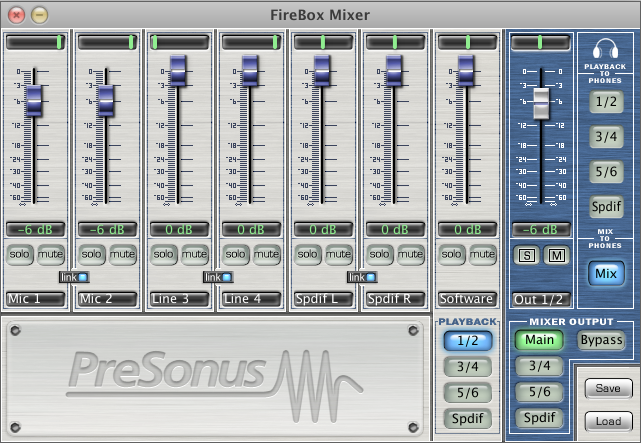Screen dimensions: 641x443
Task: Solo the Mic 1 channel
Action: pos(20,255)
